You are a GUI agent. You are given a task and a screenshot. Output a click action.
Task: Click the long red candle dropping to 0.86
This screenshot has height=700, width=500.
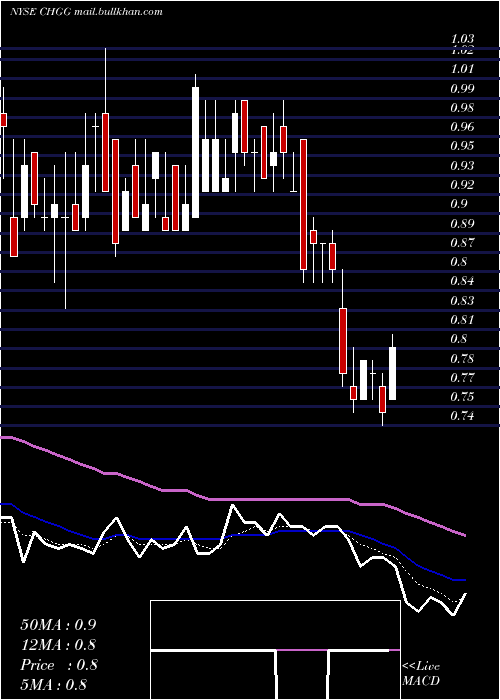[304, 204]
